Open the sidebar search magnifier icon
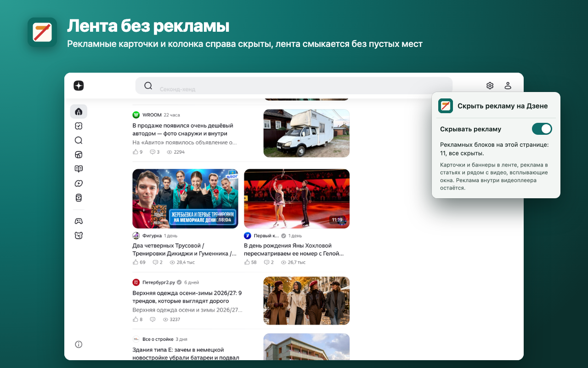Viewport: 588px width, 368px height. point(79,140)
